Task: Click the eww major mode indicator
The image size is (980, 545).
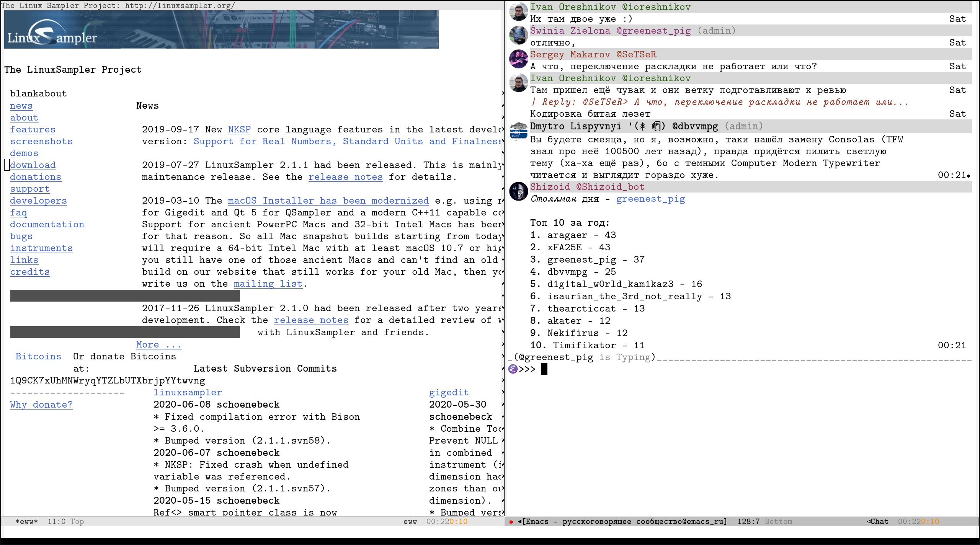Action: pos(410,521)
